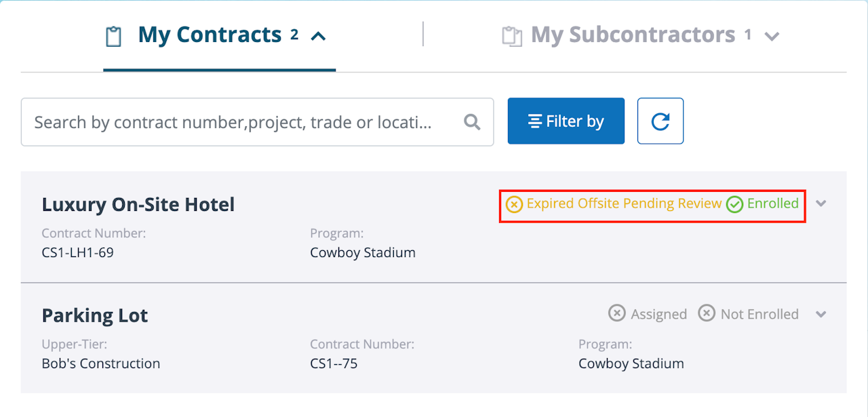Click the orange Expired Offsite status icon
This screenshot has height=417, width=868.
(514, 204)
